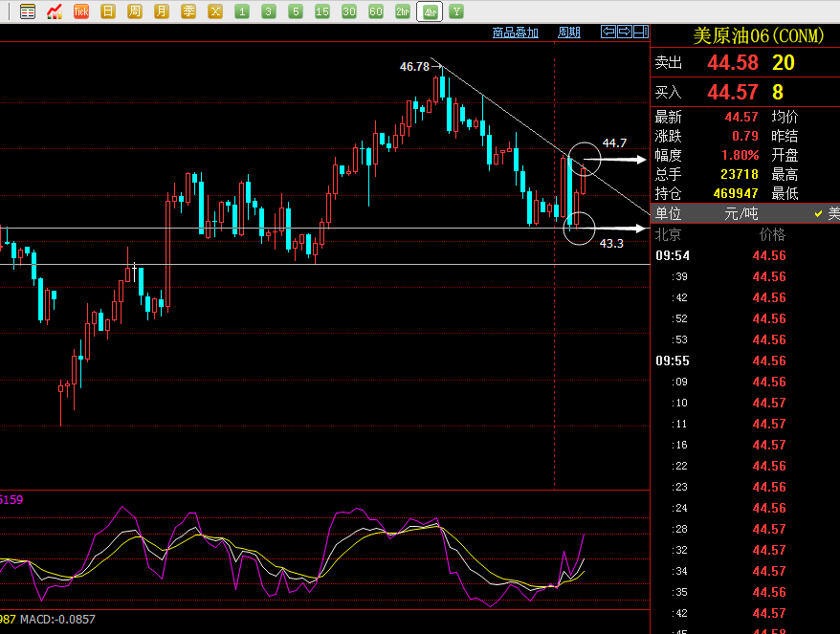Select the quarterly (季) K-line period
Image resolution: width=840 pixels, height=634 pixels.
pos(188,11)
